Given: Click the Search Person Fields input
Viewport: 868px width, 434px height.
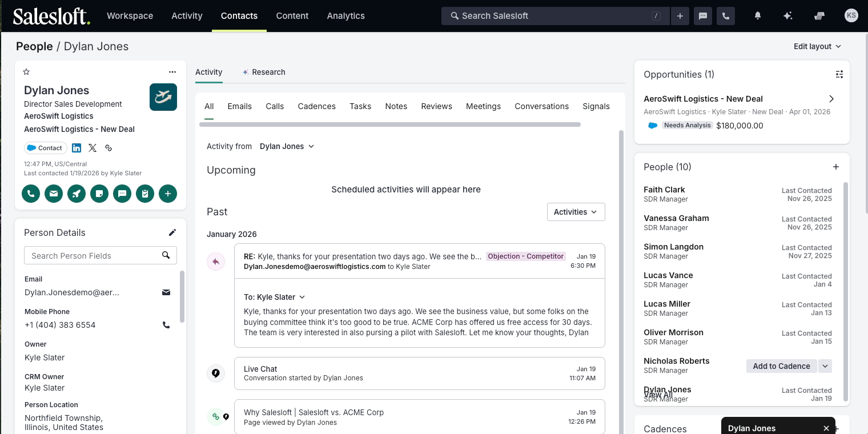Looking at the screenshot, I should point(94,255).
